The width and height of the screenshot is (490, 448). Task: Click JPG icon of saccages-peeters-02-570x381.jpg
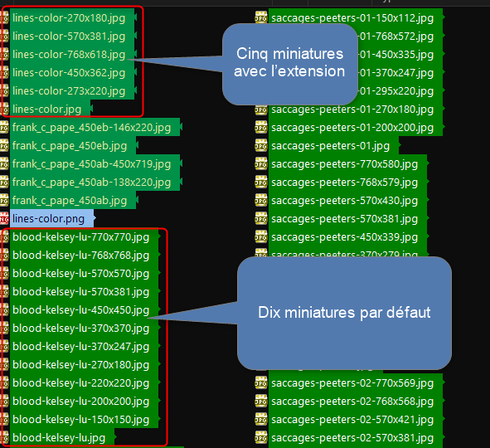(x=261, y=438)
